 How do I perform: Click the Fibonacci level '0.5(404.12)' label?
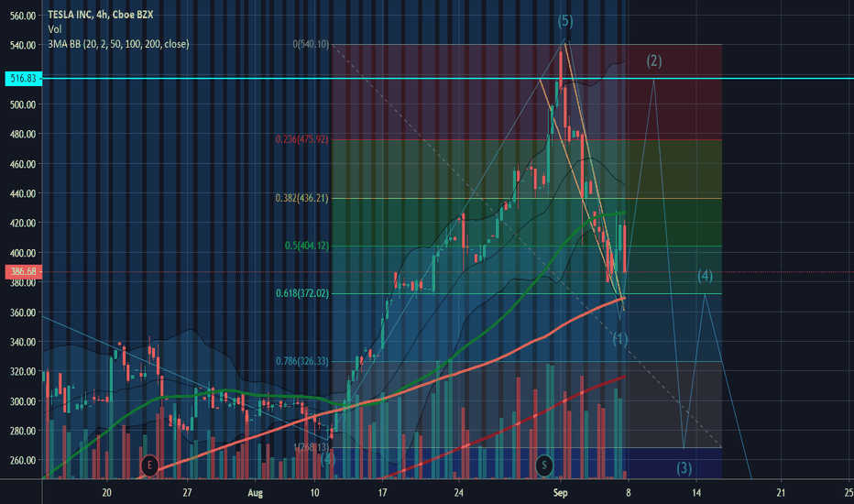click(x=307, y=246)
